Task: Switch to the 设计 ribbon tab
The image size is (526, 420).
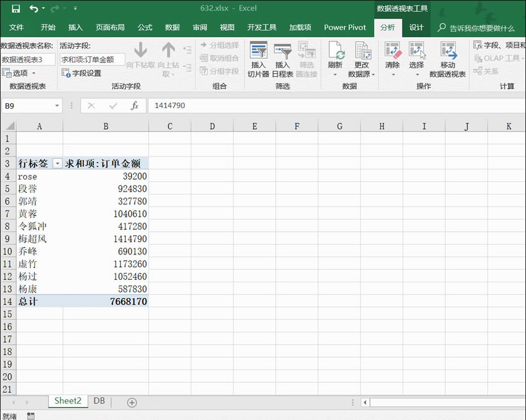Action: pos(415,27)
